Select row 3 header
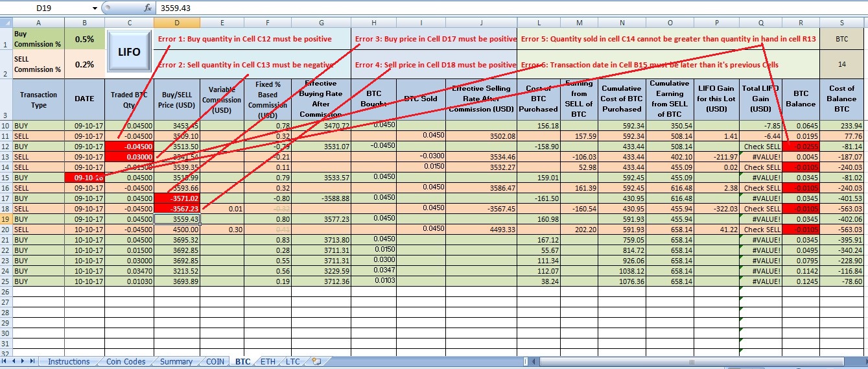This screenshot has width=868, height=369. (6, 99)
